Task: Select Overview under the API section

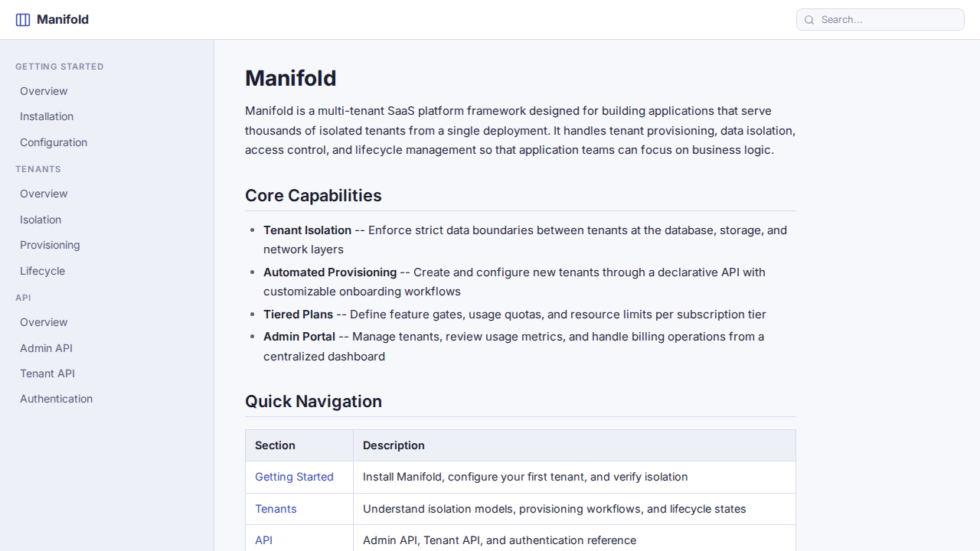Action: point(44,322)
